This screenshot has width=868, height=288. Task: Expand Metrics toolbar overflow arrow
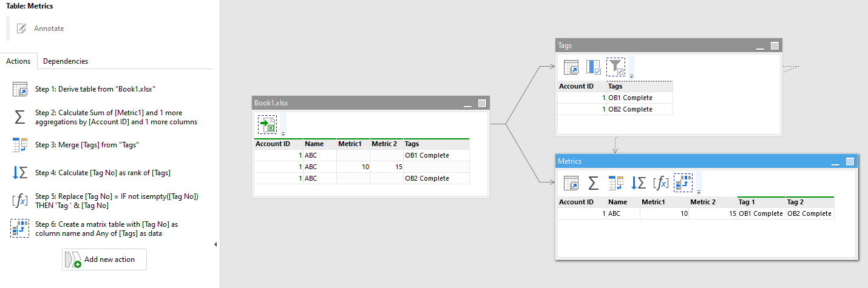click(x=699, y=191)
